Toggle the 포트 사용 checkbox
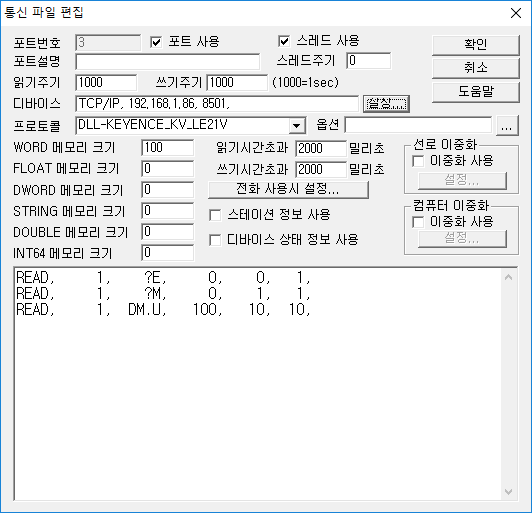The height and width of the screenshot is (513, 532). (x=156, y=42)
